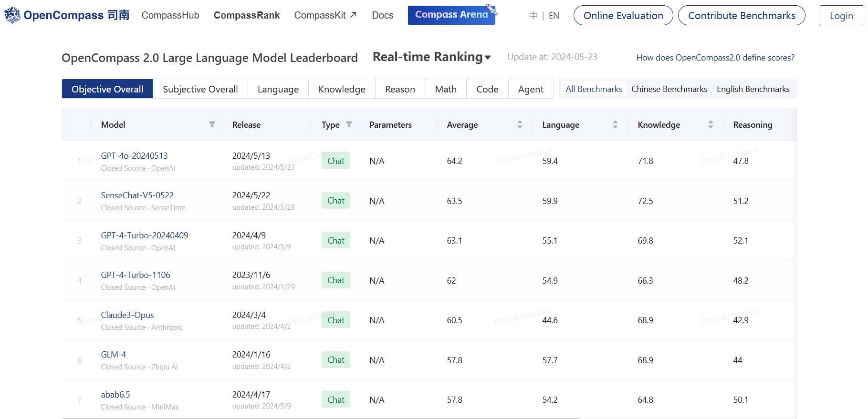Click the Chat tag for GPT-4o-20240513
Image resolution: width=868 pixels, height=419 pixels.
point(336,161)
